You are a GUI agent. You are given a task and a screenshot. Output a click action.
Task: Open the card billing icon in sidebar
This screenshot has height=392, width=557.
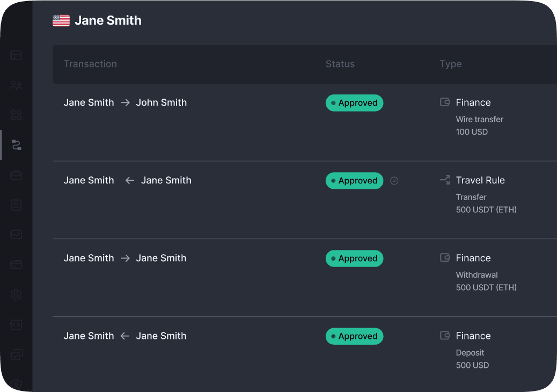[16, 265]
